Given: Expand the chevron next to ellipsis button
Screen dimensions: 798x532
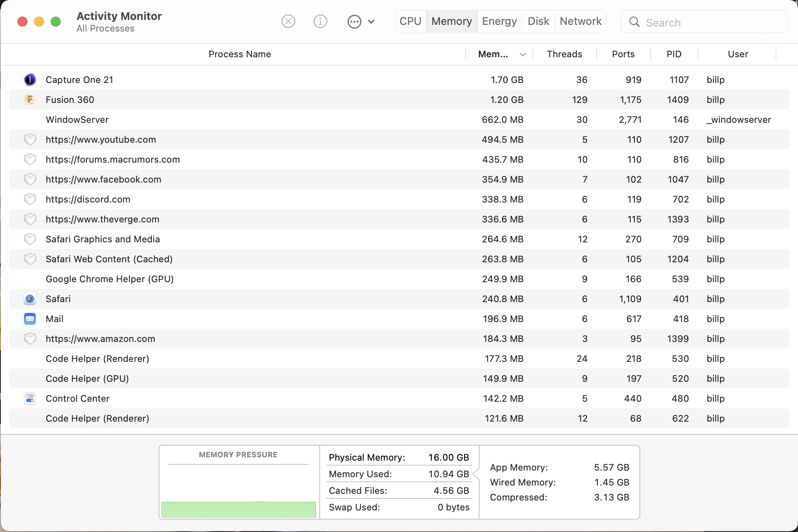Looking at the screenshot, I should coord(372,22).
